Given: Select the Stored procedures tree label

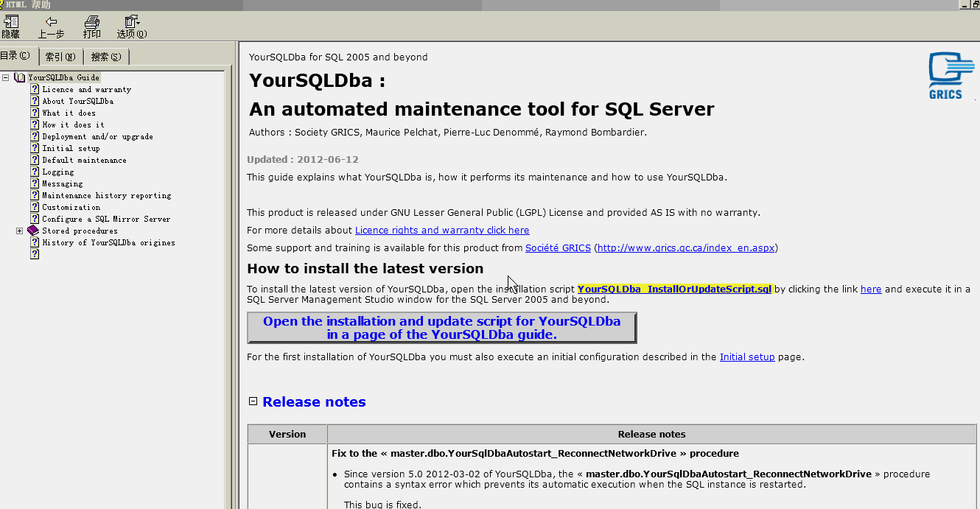Looking at the screenshot, I should [x=80, y=231].
